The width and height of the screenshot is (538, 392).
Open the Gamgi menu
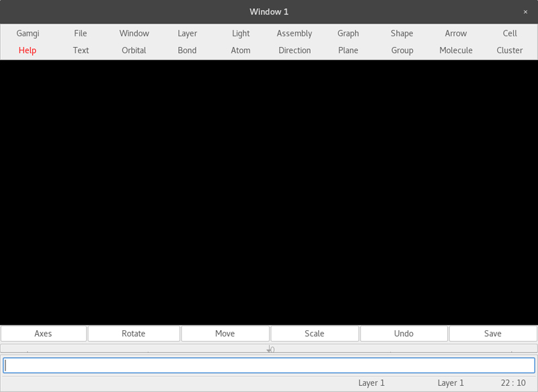[28, 33]
